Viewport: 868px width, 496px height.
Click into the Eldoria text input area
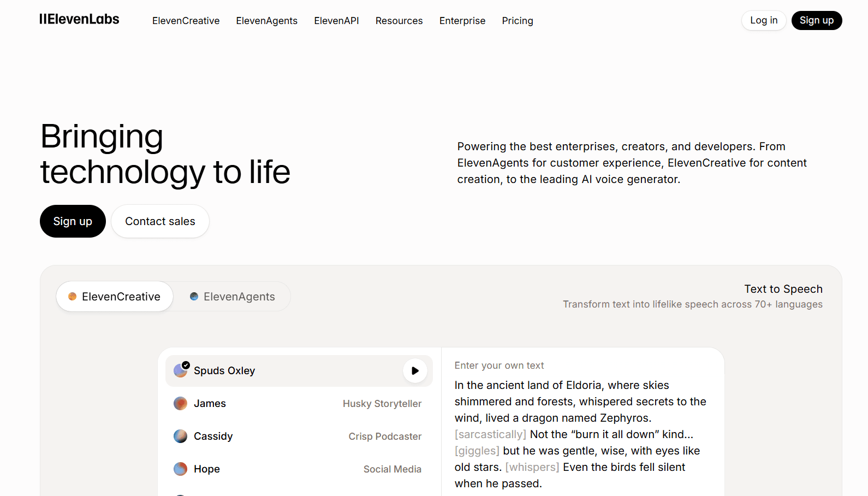click(582, 434)
